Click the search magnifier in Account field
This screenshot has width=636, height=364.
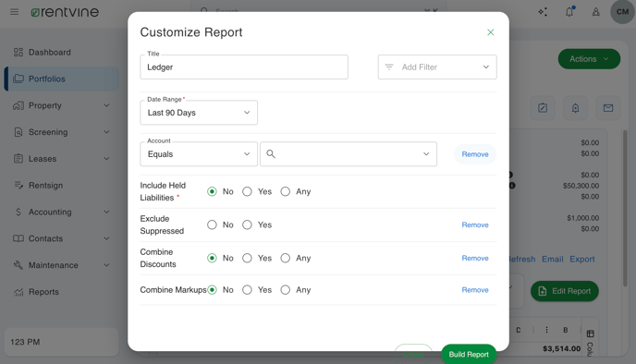[x=271, y=154]
